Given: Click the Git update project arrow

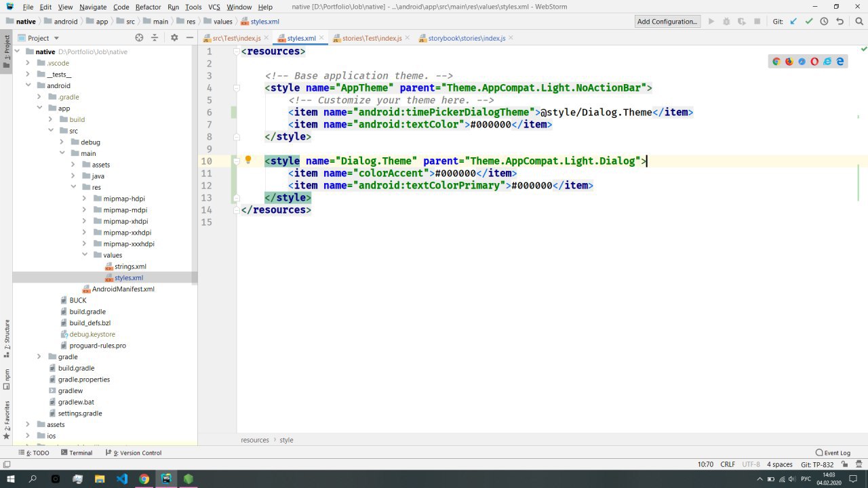Looking at the screenshot, I should (793, 22).
